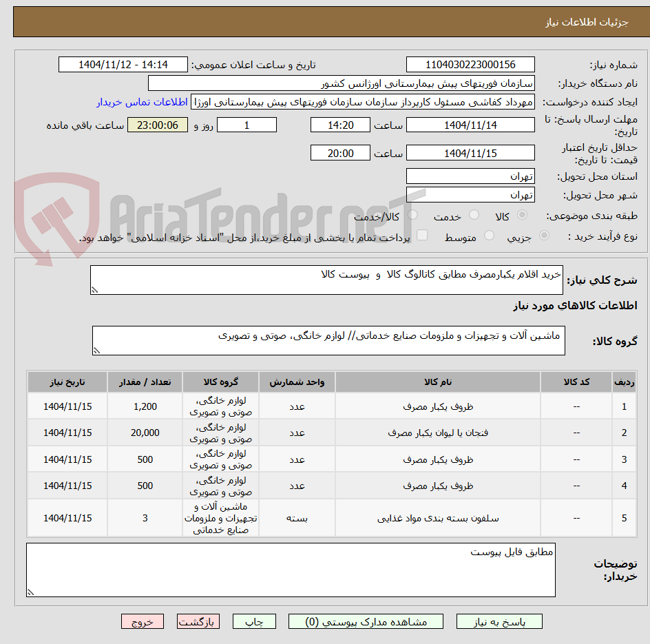Screen dimensions: 650x644
Task: Select the کالا radio button
Action: click(523, 215)
